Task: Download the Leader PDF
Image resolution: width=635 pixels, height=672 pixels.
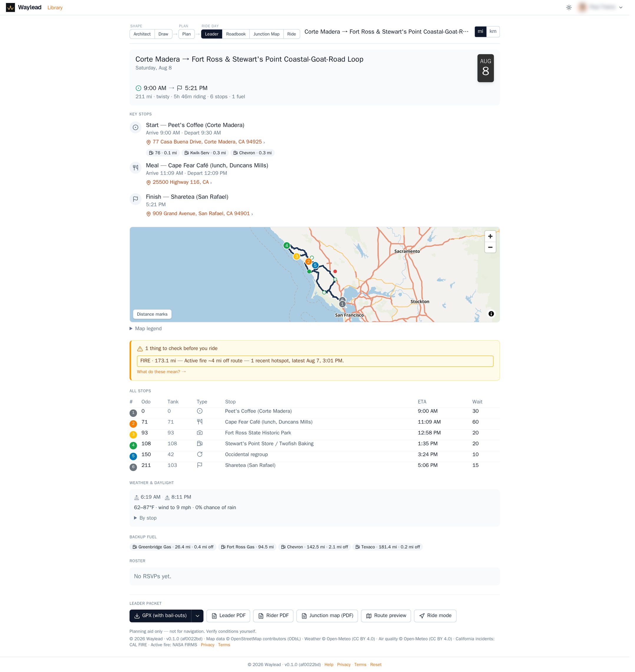Action: tap(230, 622)
